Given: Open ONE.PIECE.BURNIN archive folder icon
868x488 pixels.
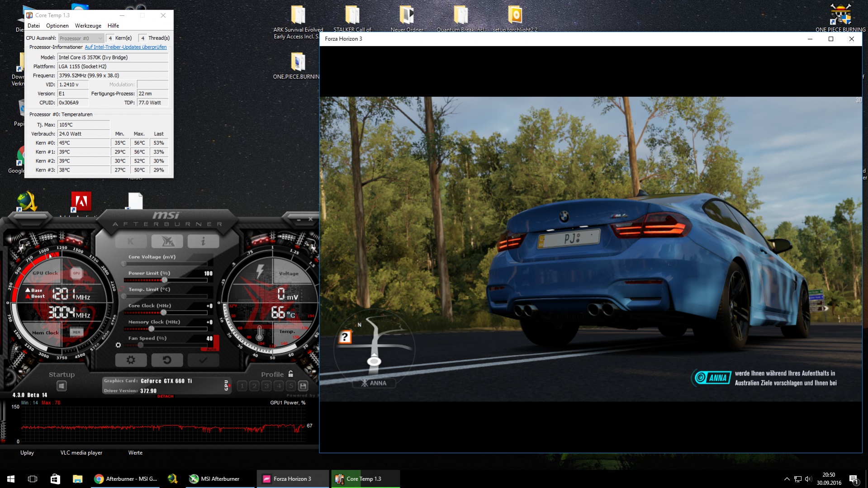Looking at the screenshot, I should click(x=298, y=66).
